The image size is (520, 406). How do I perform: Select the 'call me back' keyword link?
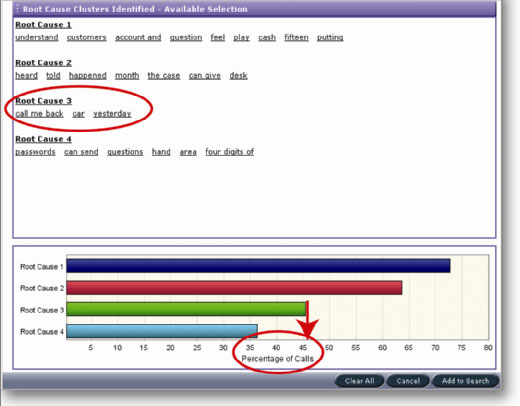[39, 114]
